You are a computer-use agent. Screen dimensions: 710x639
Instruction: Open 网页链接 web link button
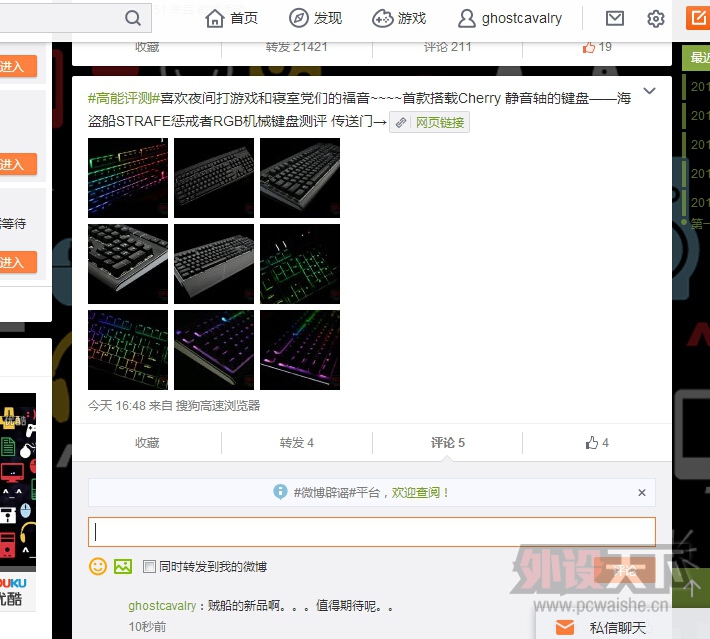429,122
